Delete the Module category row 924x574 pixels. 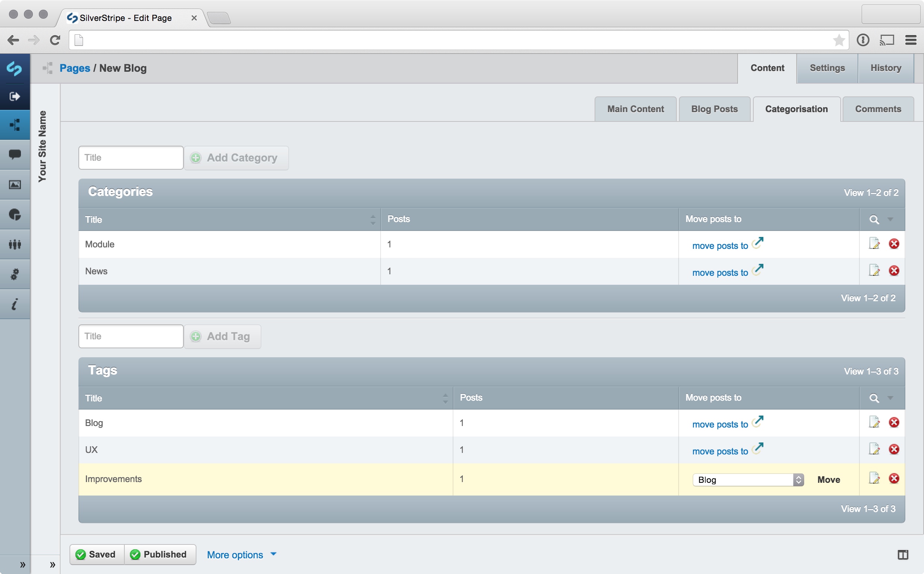(x=894, y=244)
